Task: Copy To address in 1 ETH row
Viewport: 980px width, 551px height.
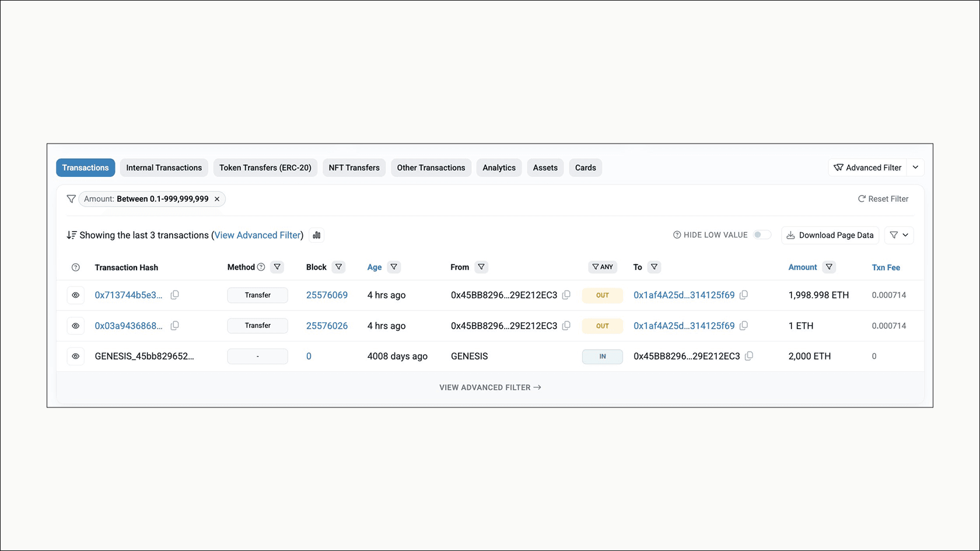Action: (x=743, y=326)
